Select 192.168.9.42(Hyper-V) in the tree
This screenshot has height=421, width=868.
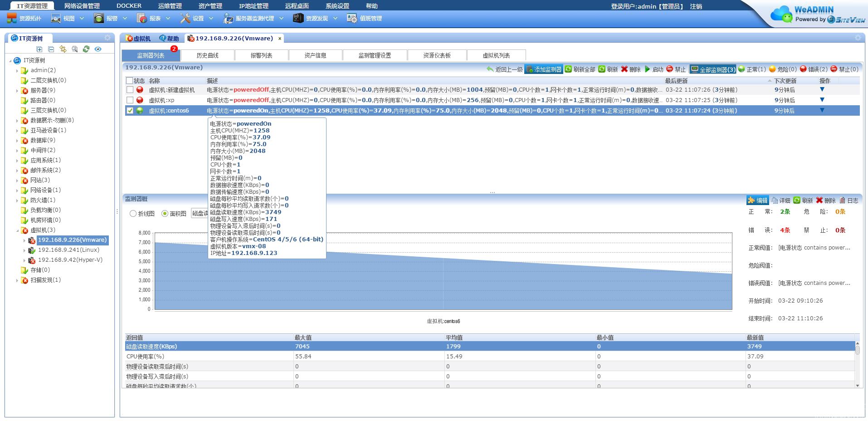pos(70,260)
